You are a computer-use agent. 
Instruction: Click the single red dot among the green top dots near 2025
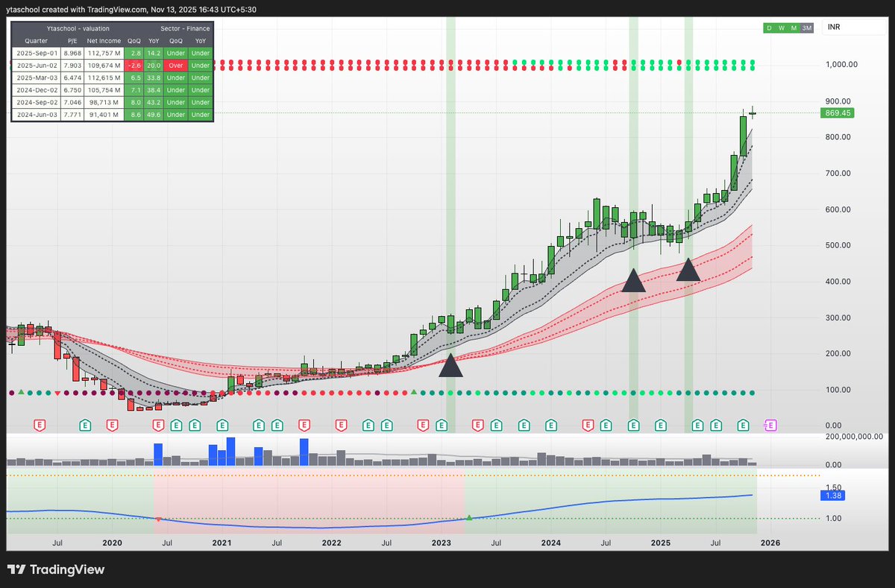point(679,62)
